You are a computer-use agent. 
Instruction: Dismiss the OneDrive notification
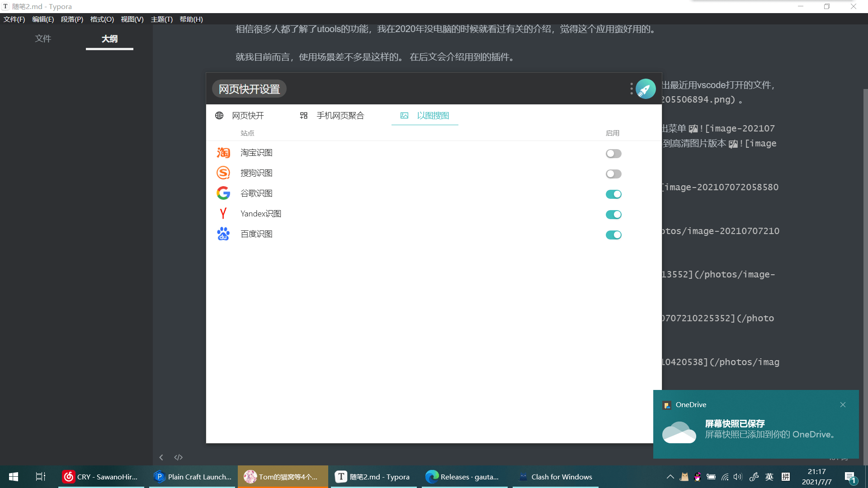click(x=843, y=405)
